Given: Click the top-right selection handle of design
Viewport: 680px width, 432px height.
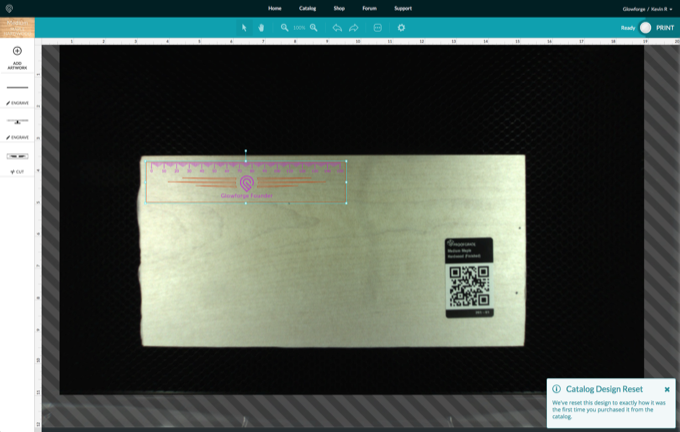Looking at the screenshot, I should point(346,161).
